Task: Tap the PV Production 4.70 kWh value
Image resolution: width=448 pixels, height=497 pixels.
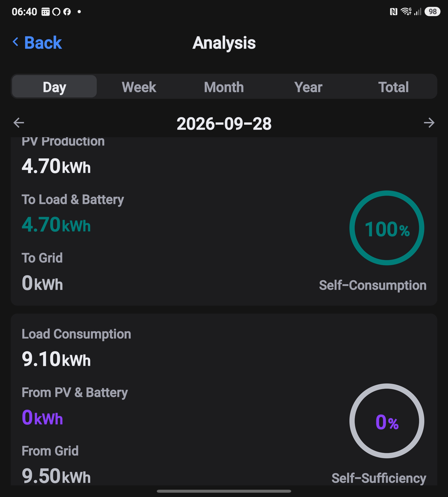Action: click(56, 166)
